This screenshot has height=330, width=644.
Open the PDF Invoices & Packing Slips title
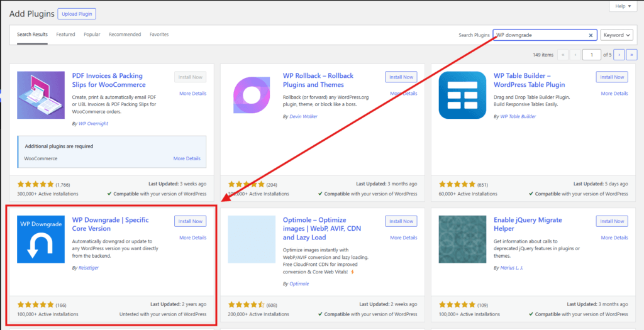[x=109, y=80]
